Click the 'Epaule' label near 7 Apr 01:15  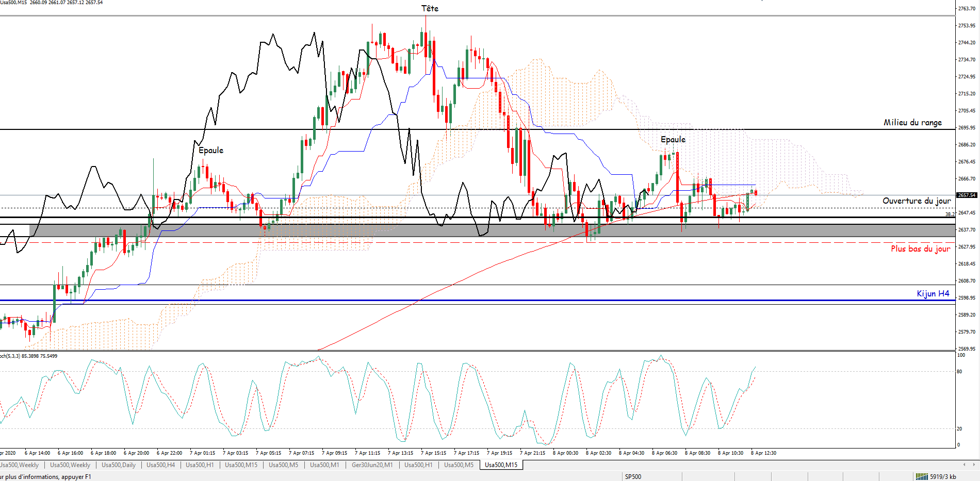(211, 150)
